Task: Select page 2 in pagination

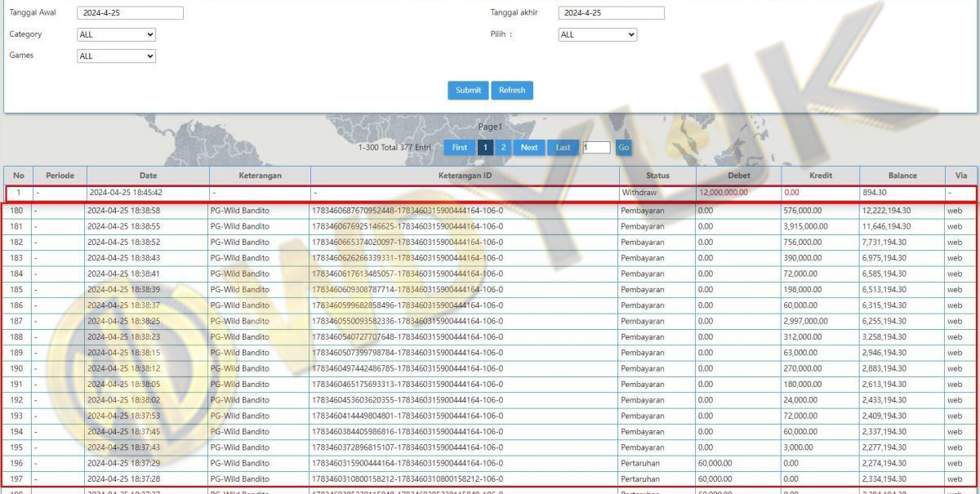Action: (x=504, y=147)
